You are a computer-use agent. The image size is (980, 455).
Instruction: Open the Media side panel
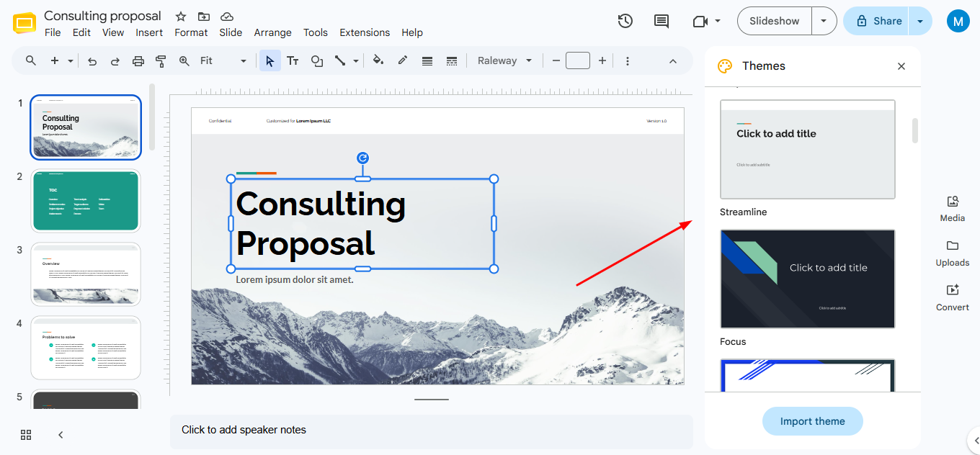tap(953, 209)
